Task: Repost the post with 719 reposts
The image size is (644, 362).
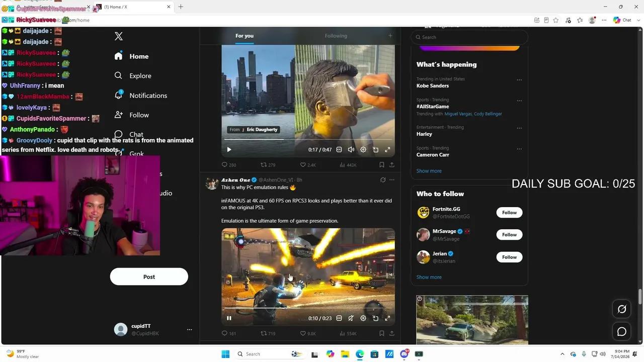Action: [x=268, y=333]
